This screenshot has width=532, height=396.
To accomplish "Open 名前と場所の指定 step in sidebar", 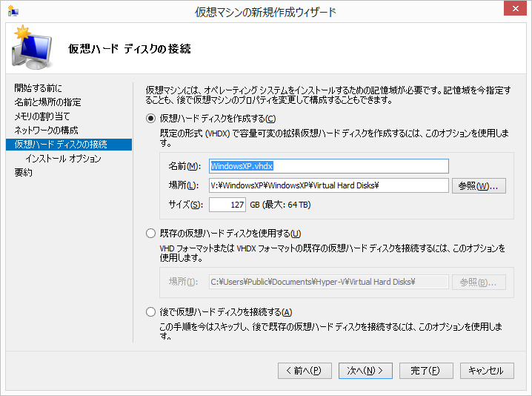I will pos(47,102).
